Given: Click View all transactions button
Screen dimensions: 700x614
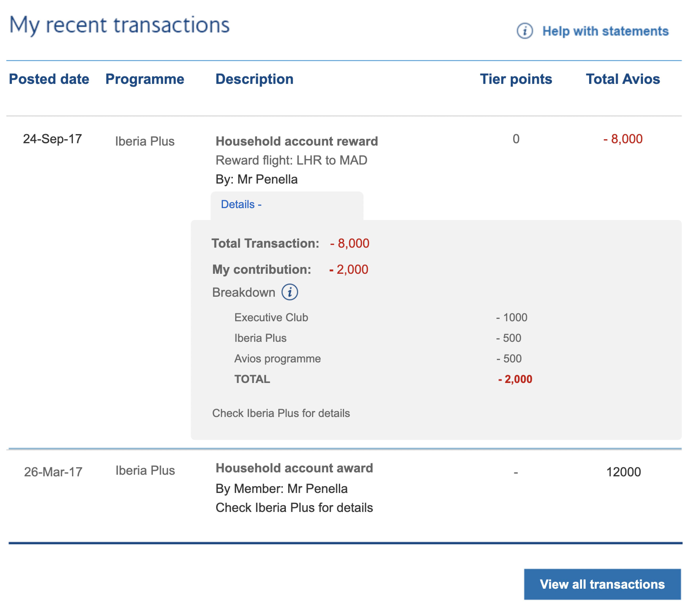Looking at the screenshot, I should (x=602, y=584).
